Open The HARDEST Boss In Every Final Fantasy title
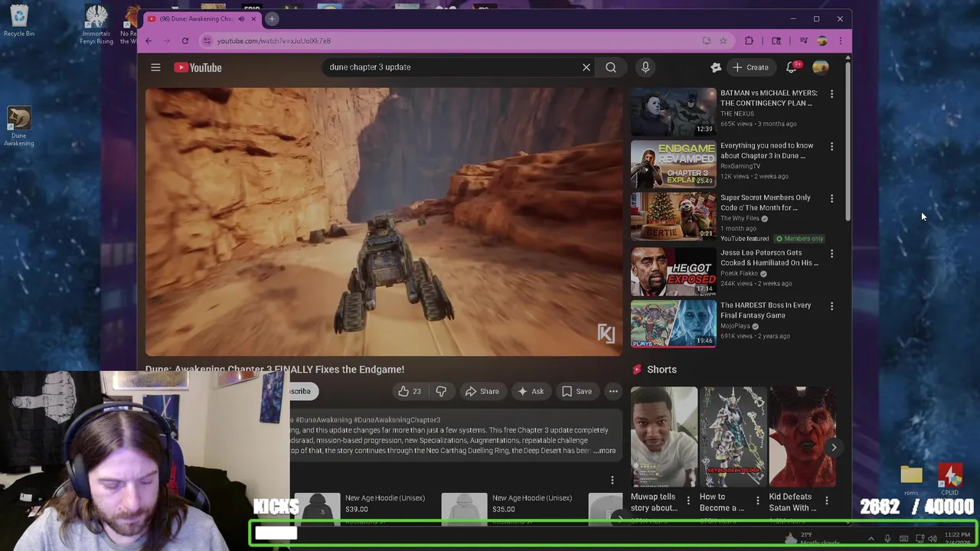980x551 pixels. click(766, 310)
